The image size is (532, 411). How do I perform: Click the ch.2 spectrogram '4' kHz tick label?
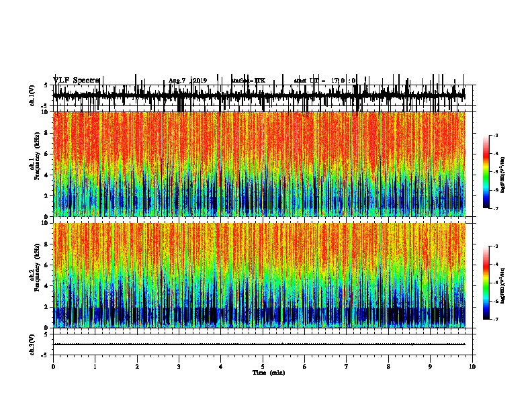point(47,286)
